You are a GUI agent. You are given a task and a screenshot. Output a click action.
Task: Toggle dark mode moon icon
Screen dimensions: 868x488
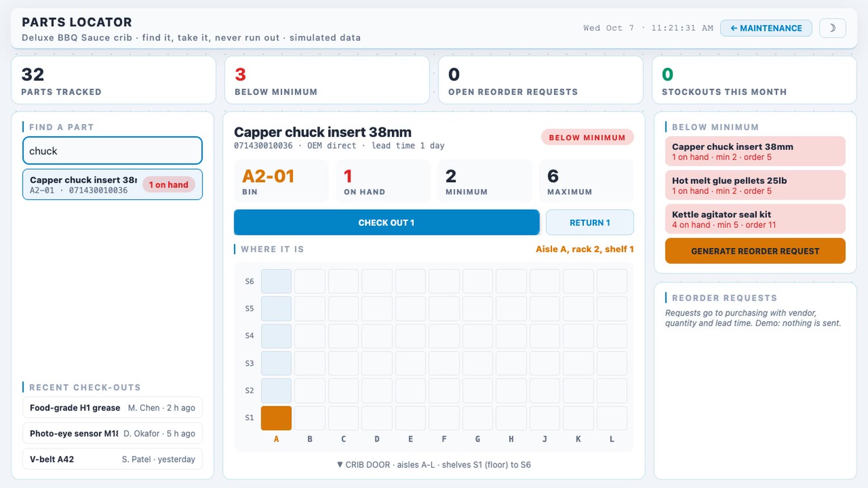832,28
